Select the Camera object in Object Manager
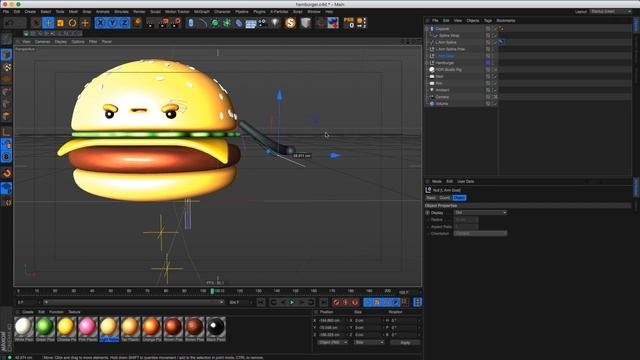The image size is (640, 360). [442, 97]
